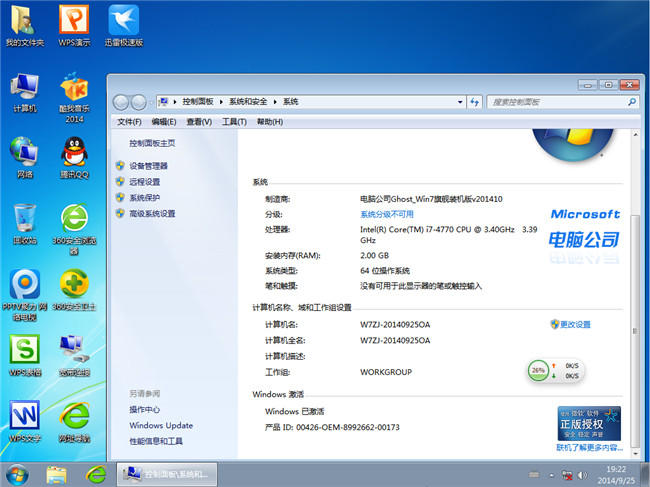Click the scrollbar up arrow
Screen dimensions: 650x487
pyautogui.click(x=635, y=135)
